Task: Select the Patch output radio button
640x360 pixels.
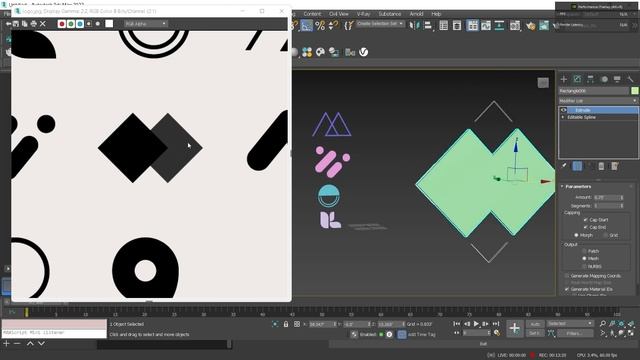Action: point(584,251)
